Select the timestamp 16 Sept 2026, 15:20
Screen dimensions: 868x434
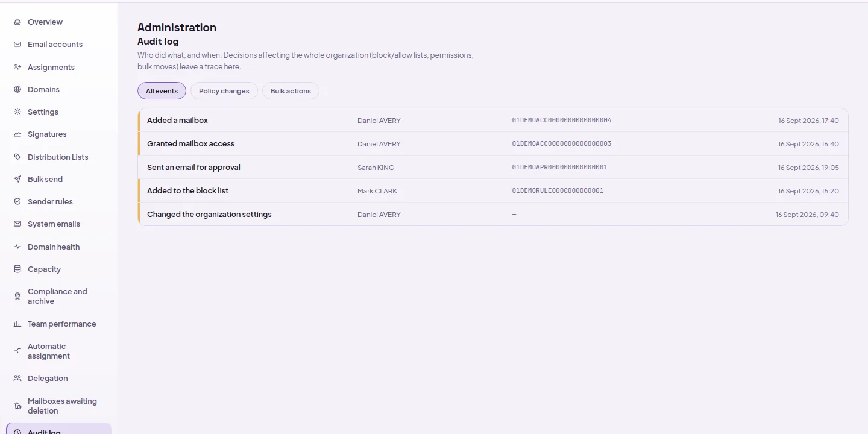[x=808, y=191]
